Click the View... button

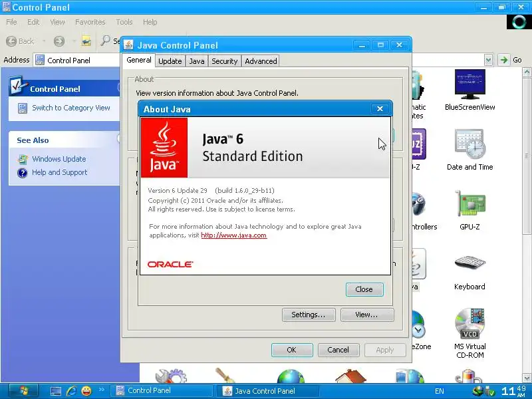(x=367, y=315)
